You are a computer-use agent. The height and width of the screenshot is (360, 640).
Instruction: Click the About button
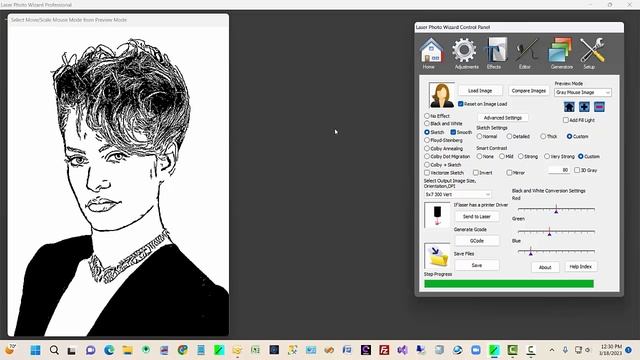coord(545,267)
